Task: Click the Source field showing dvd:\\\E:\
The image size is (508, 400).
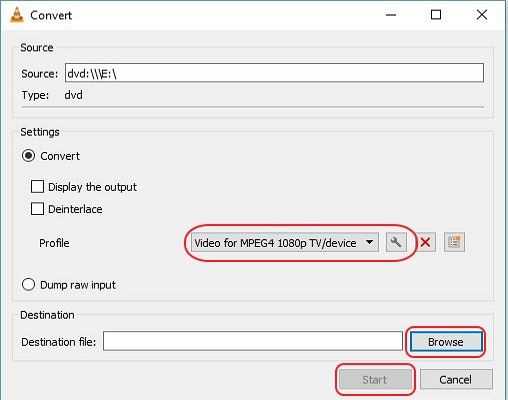Action: [274, 73]
